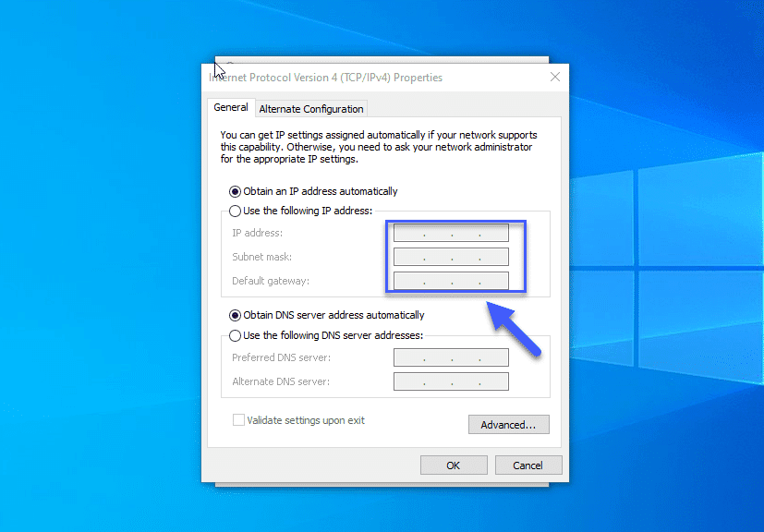Click the 'Alternate DNS server:' label
Screen dimensions: 764x532
coord(281,381)
